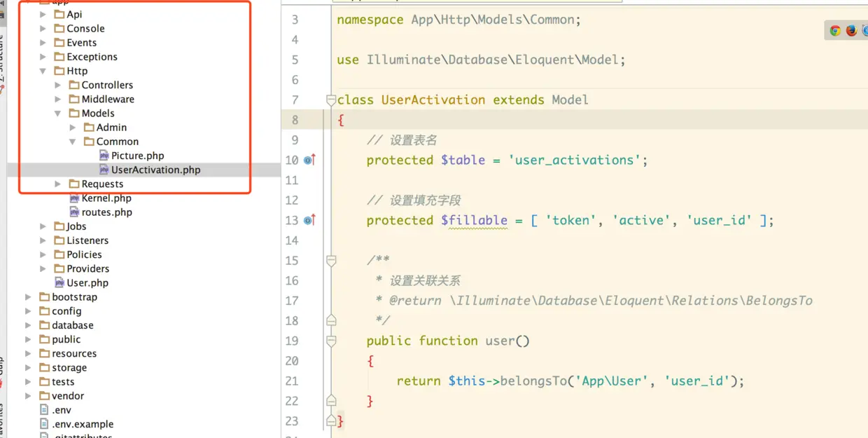This screenshot has height=438, width=868.
Task: Click the Jobs folder icon
Action: 59,226
